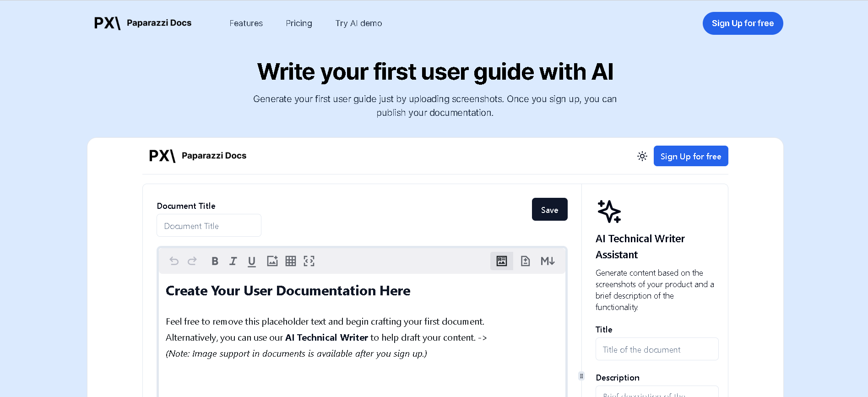Click the AI sparkle stars icon

tap(609, 212)
